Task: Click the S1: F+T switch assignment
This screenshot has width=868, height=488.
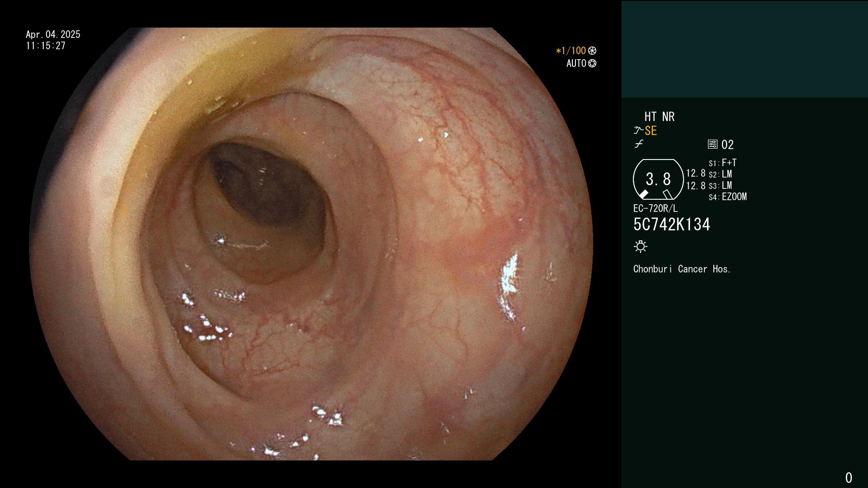Action: tap(722, 163)
